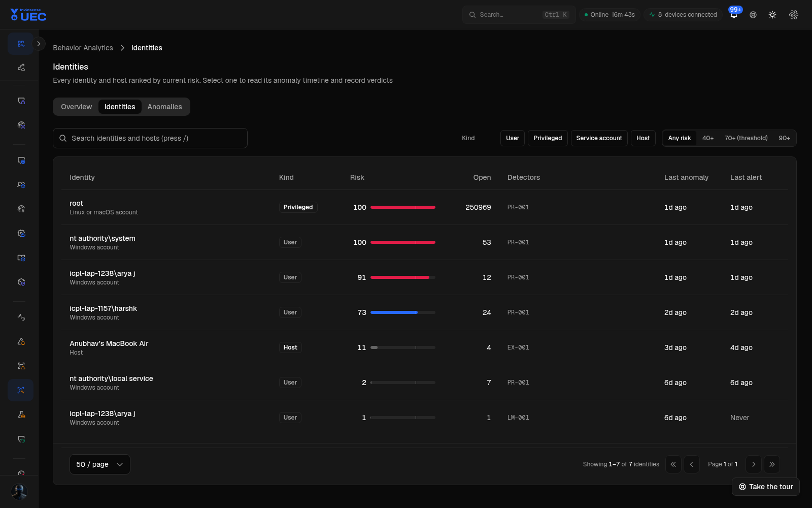The height and width of the screenshot is (508, 812).
Task: Open the staircase download sidebar icon
Action: tap(21, 68)
